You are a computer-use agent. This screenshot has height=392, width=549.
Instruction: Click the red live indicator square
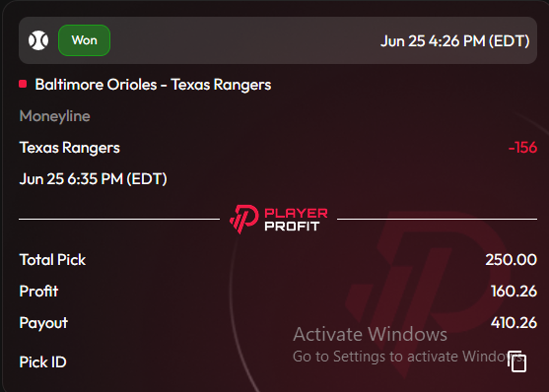pos(23,84)
